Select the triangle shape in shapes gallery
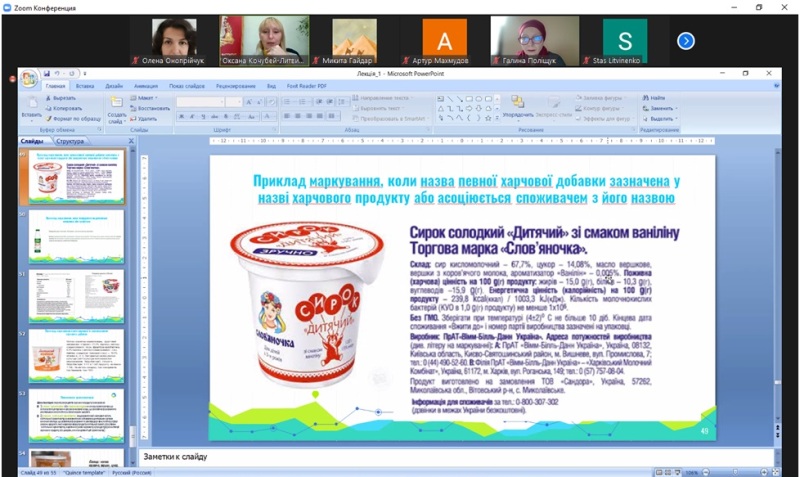Screen dimensions: 800x477 [x=441, y=108]
